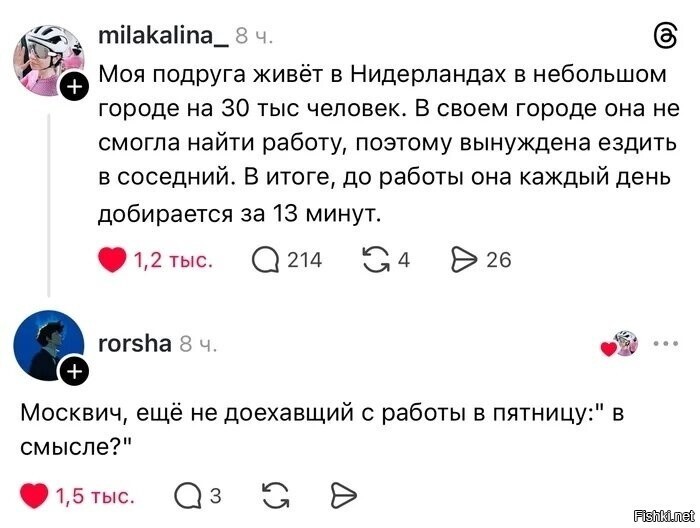Follow milakalina_ using plus badge
The image size is (700, 528).
(x=75, y=88)
